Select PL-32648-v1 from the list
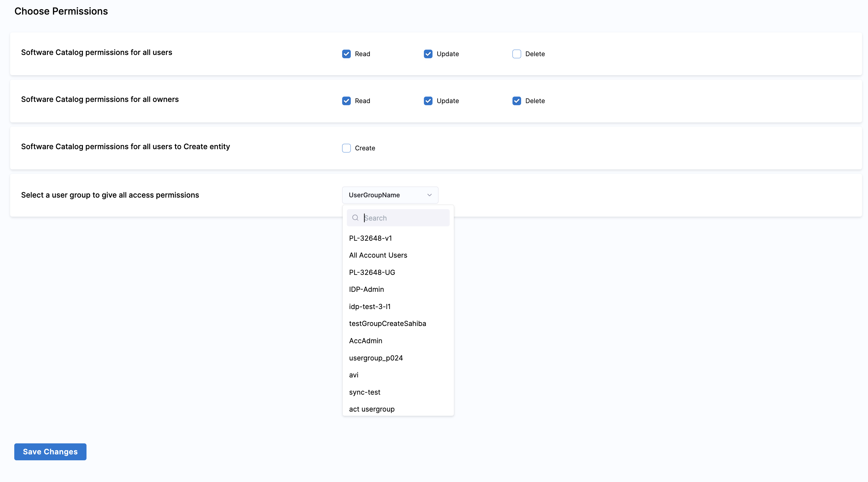The image size is (868, 482). 370,238
